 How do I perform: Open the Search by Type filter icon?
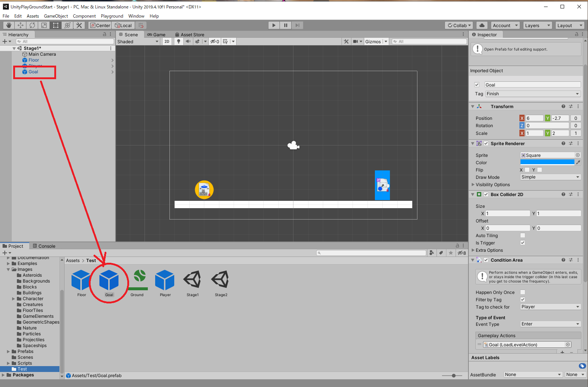coord(432,253)
